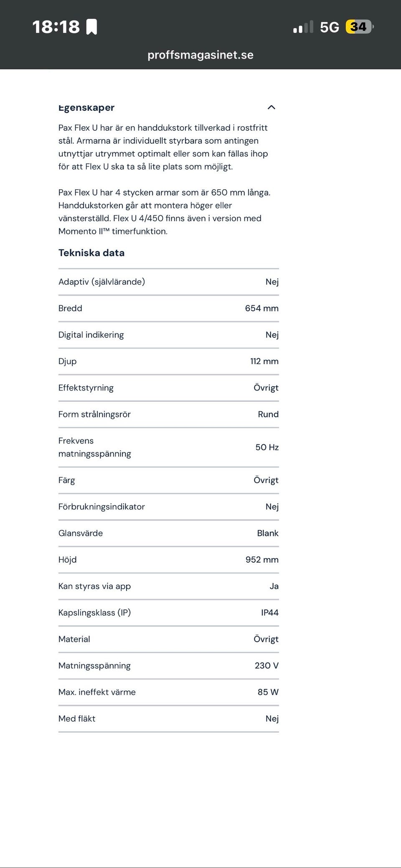Click the 50 Hz frequency value
The height and width of the screenshot is (868, 401).
coord(267,447)
